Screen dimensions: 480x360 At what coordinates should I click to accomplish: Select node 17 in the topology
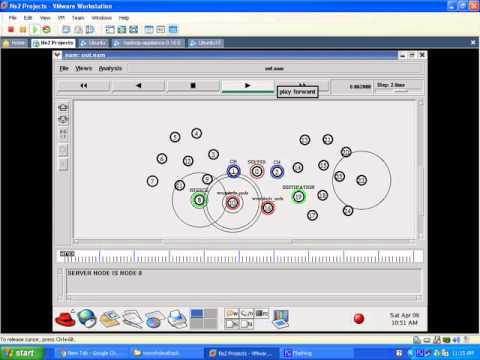point(312,215)
